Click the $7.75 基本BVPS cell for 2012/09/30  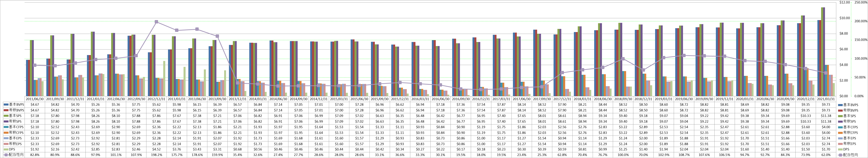pyautogui.click(x=136, y=105)
